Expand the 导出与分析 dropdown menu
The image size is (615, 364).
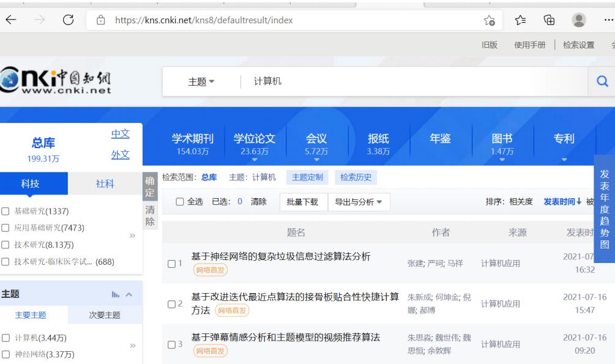(x=358, y=201)
